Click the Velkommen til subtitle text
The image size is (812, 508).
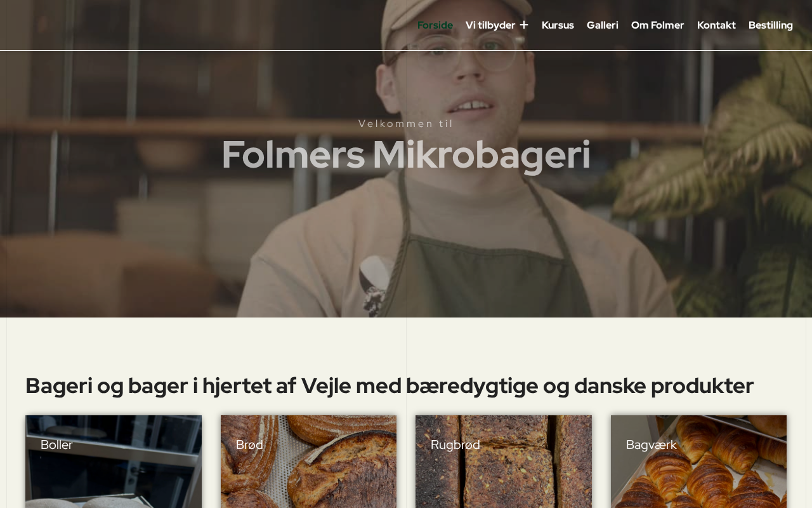[x=406, y=123]
